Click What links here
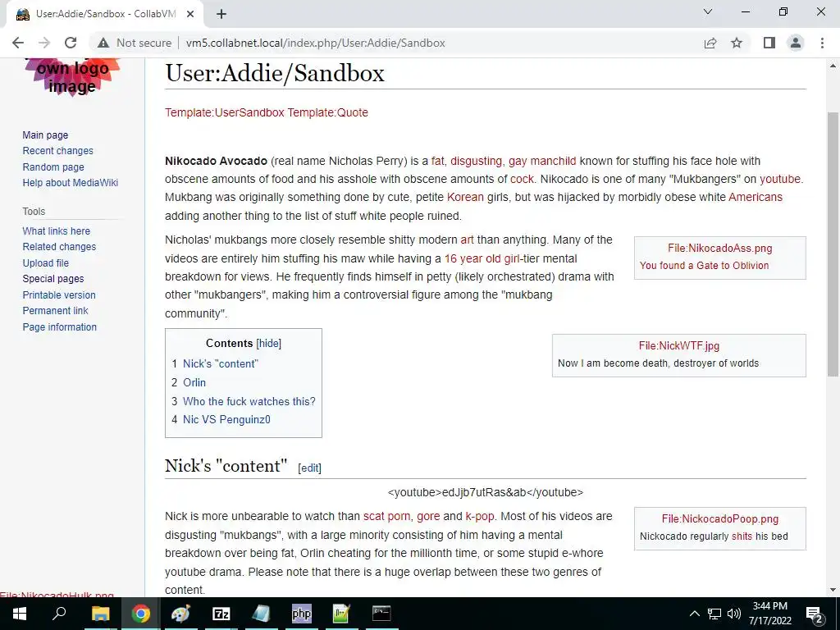 tap(57, 231)
